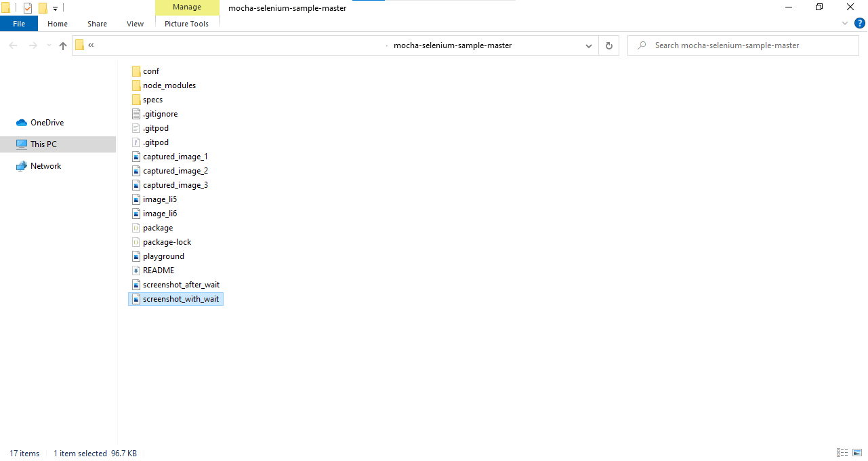Open Help with the question mark icon
This screenshot has width=868, height=461.
(860, 22)
